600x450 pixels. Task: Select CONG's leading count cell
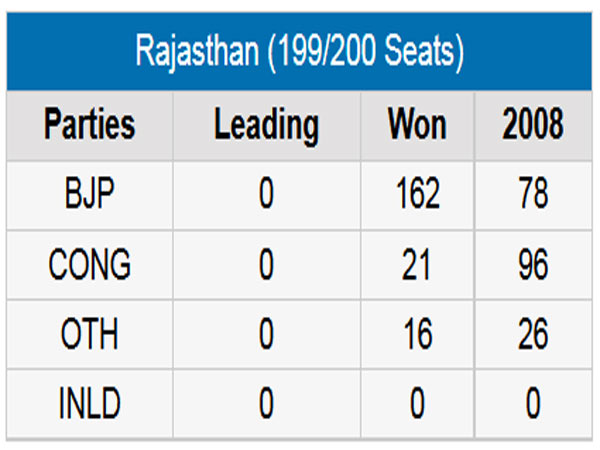266,265
